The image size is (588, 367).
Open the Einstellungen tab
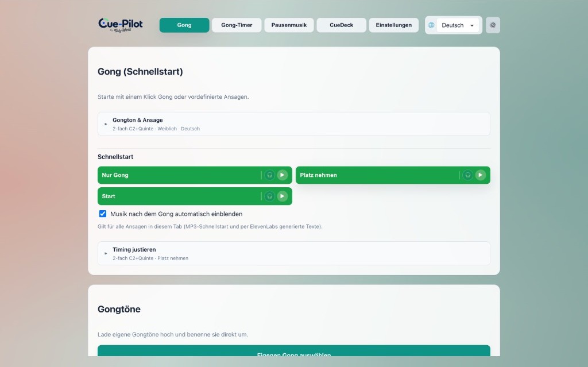(394, 25)
